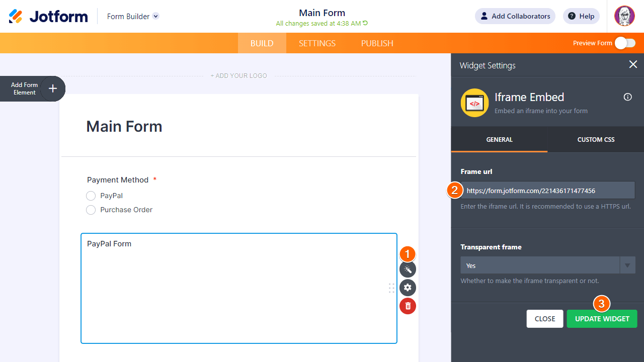Switch to the SETTINGS tab
This screenshot has width=644, height=362.
click(x=317, y=43)
